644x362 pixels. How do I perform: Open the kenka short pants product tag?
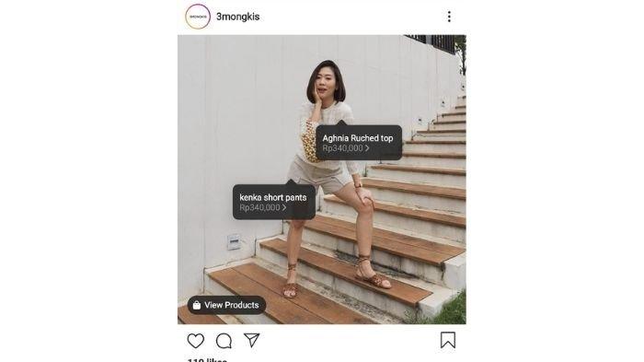[x=274, y=202]
